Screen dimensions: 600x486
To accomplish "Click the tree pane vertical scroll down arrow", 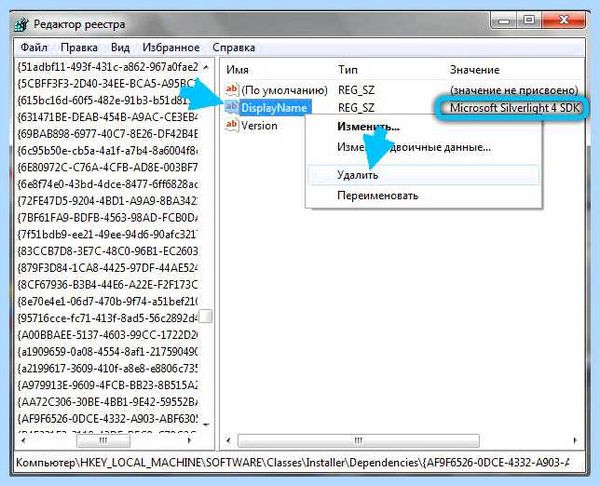I will (206, 424).
